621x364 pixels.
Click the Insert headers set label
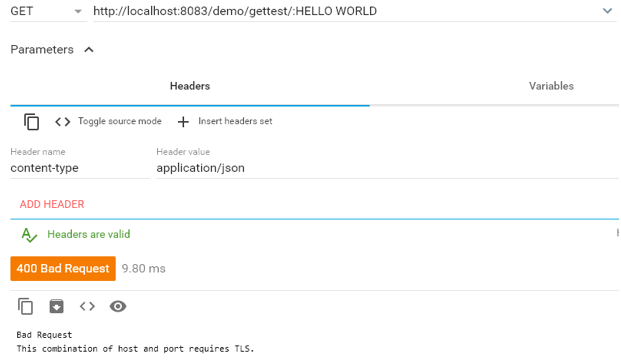point(235,121)
